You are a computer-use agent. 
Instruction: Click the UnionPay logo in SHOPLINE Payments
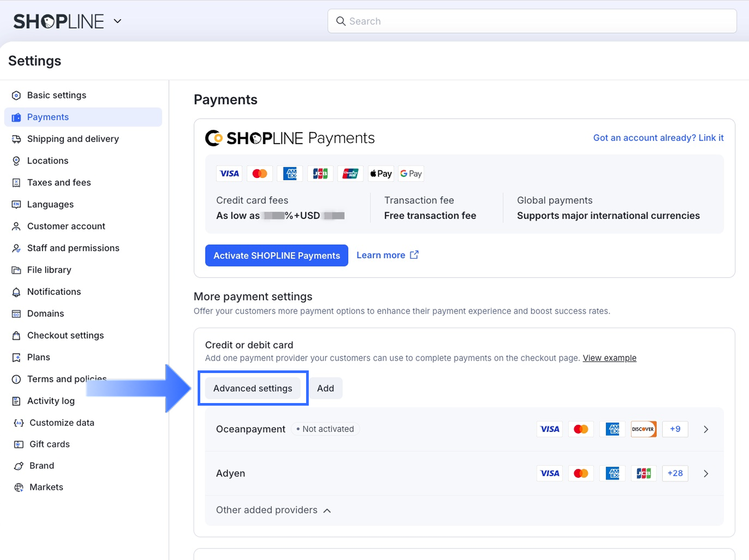pyautogui.click(x=350, y=174)
